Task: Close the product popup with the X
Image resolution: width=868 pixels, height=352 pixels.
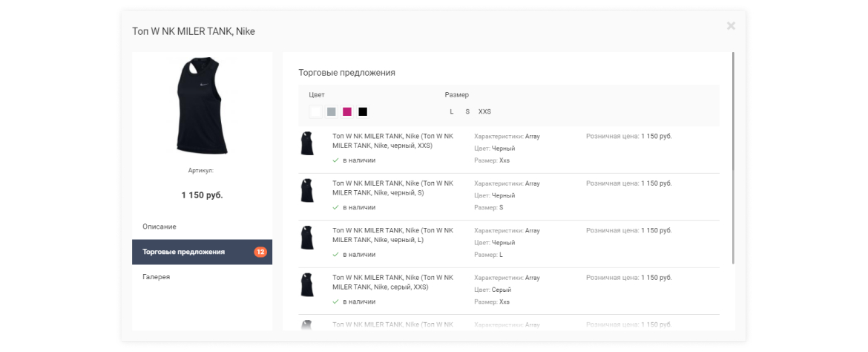Action: [731, 25]
